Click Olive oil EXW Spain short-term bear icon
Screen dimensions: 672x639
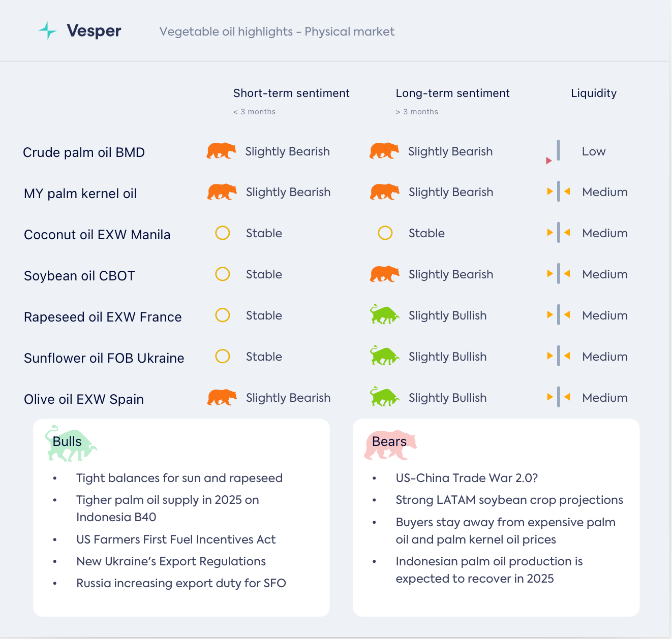[x=222, y=397]
